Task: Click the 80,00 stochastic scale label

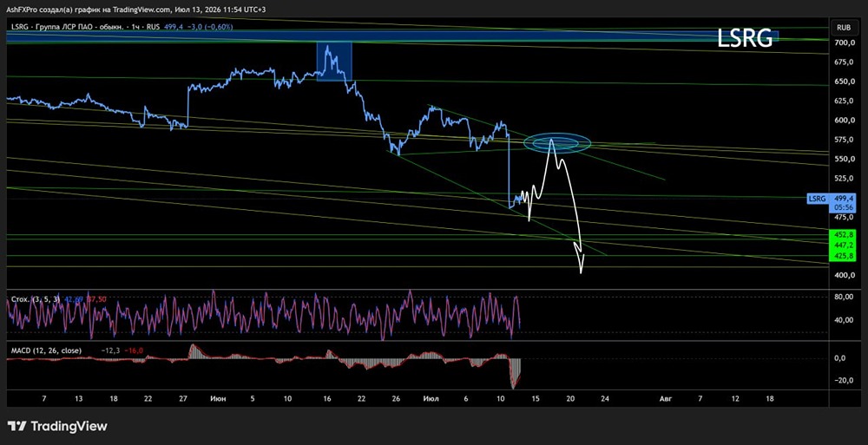Action: click(845, 297)
